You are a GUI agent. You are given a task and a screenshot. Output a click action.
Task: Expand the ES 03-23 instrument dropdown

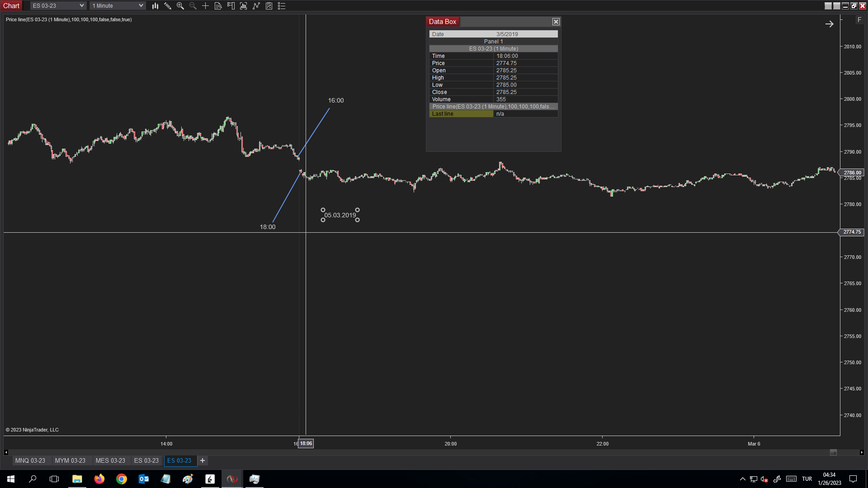click(x=81, y=6)
